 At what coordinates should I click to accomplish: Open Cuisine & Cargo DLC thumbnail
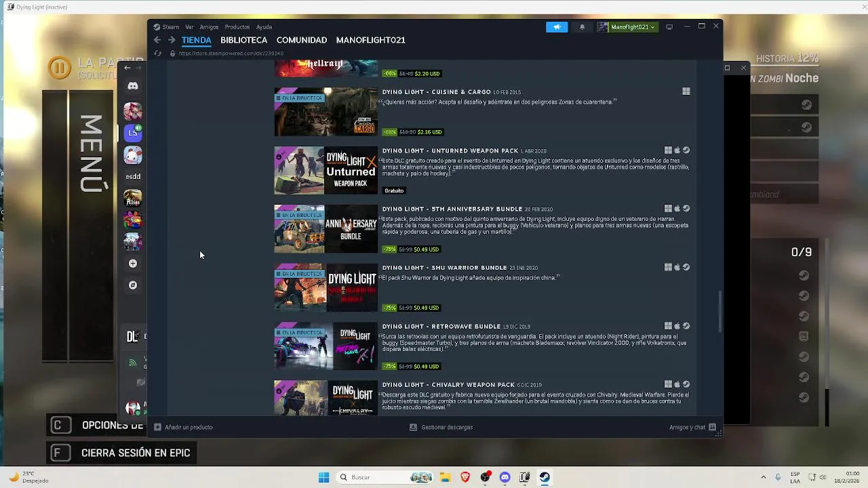click(325, 112)
